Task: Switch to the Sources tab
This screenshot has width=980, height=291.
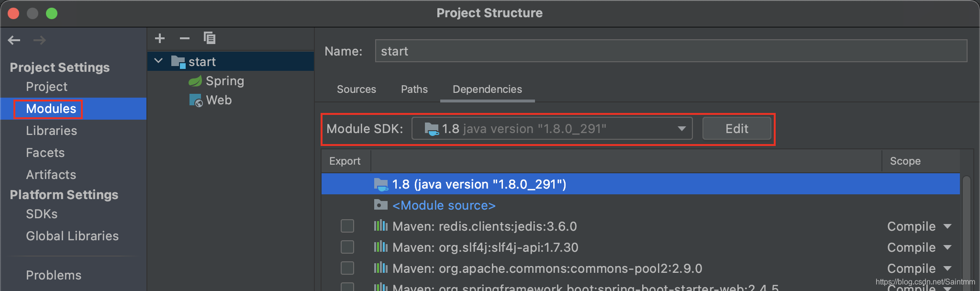Action: click(x=356, y=90)
